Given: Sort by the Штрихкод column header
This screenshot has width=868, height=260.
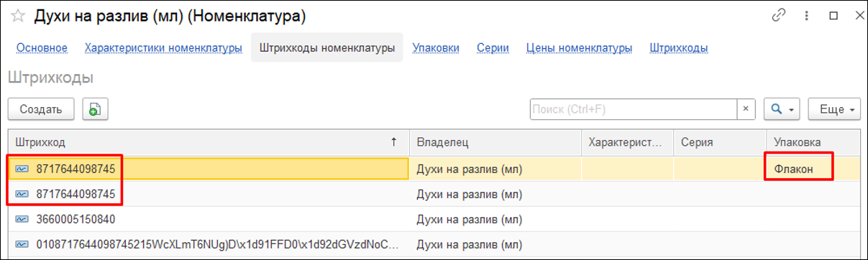Looking at the screenshot, I should click(209, 142).
